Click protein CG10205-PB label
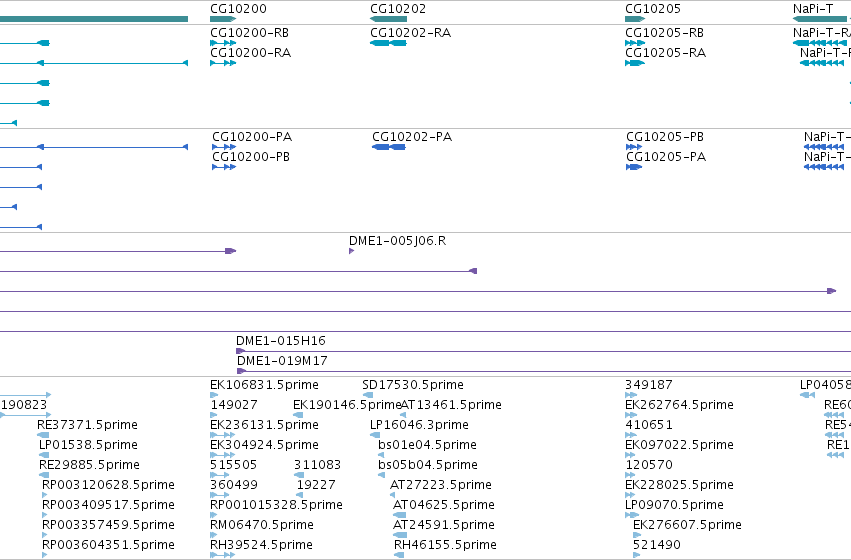The width and height of the screenshot is (851, 560). click(x=665, y=137)
